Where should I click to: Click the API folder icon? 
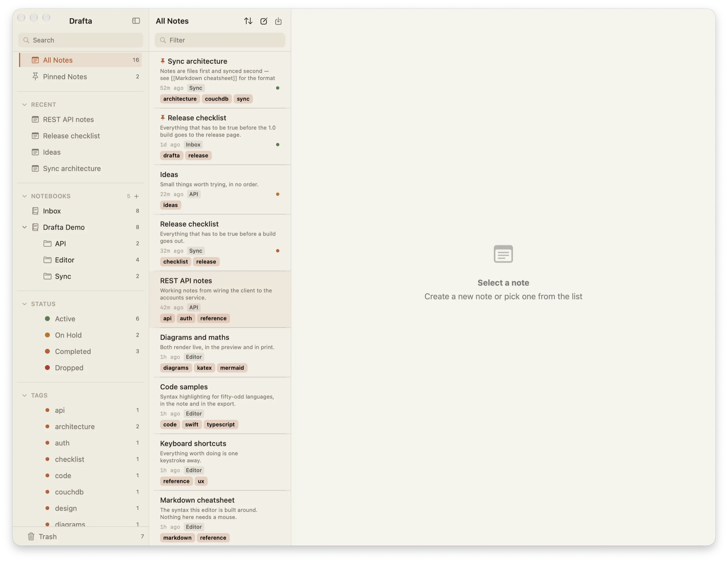[x=47, y=243]
